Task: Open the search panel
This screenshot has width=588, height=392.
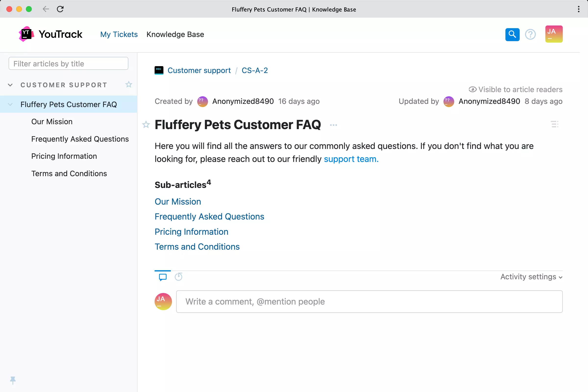Action: point(512,34)
